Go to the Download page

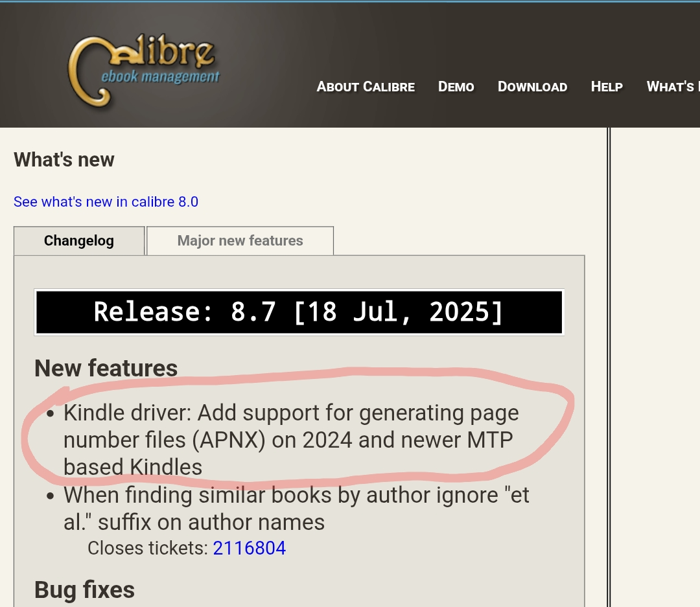click(x=532, y=87)
